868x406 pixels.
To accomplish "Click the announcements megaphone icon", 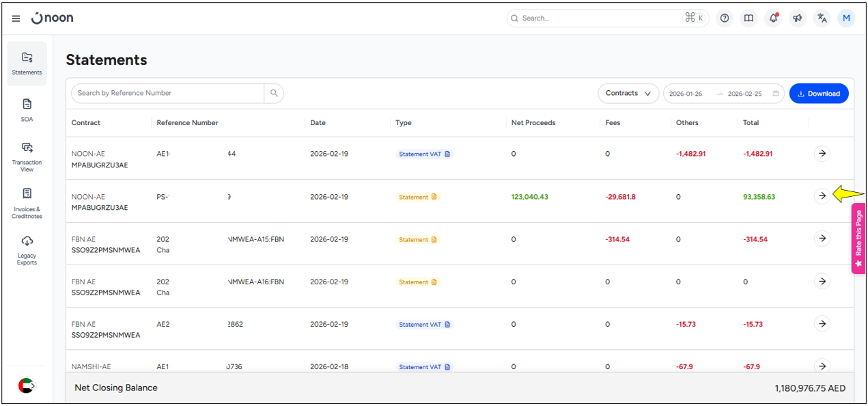I will pos(797,18).
